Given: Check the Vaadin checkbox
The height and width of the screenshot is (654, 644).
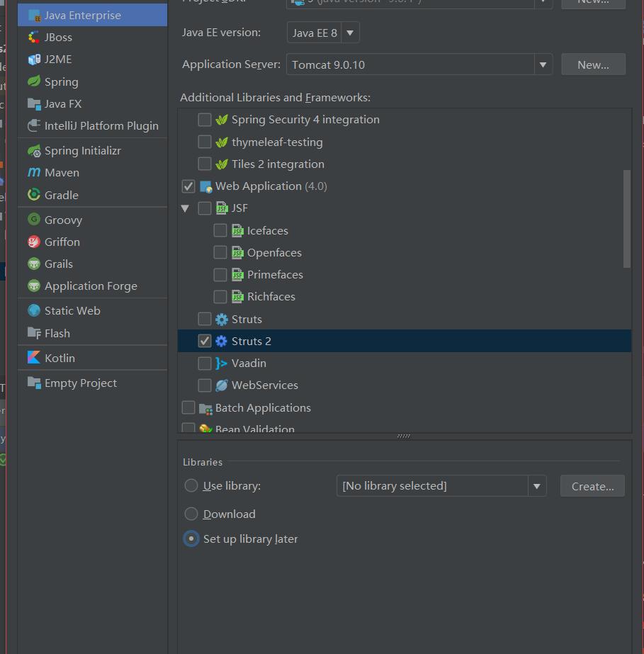Looking at the screenshot, I should (204, 363).
